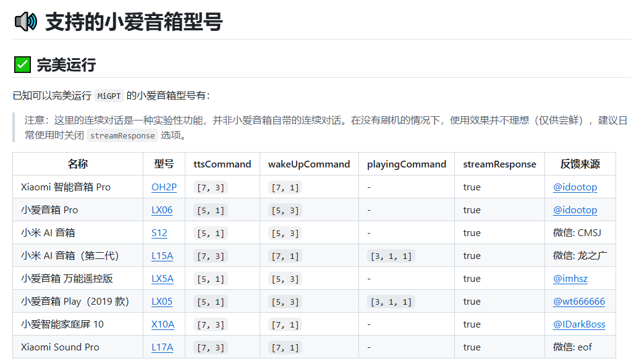Click the 微信: CMSJ feedback cell

(x=580, y=233)
